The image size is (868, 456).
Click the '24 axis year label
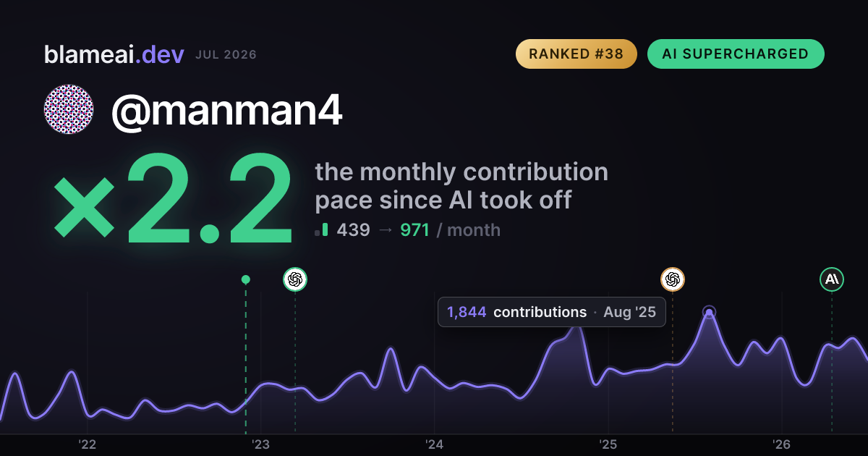pyautogui.click(x=434, y=444)
